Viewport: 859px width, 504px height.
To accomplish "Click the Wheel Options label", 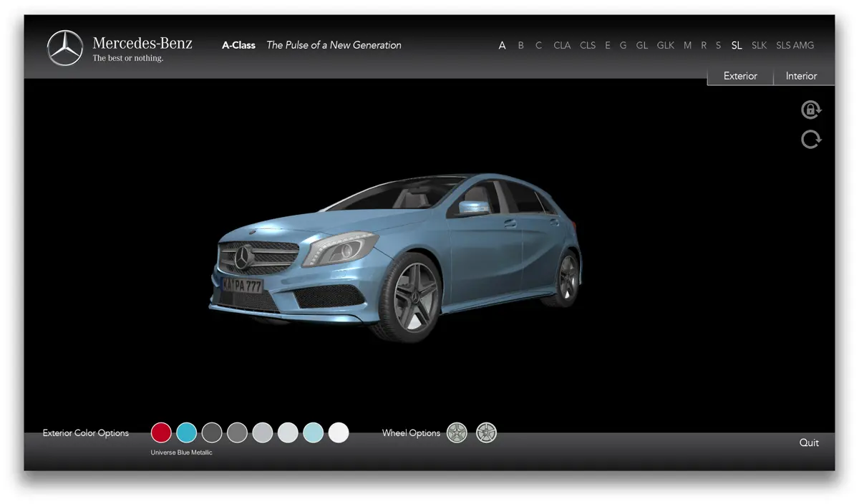I will [x=411, y=433].
